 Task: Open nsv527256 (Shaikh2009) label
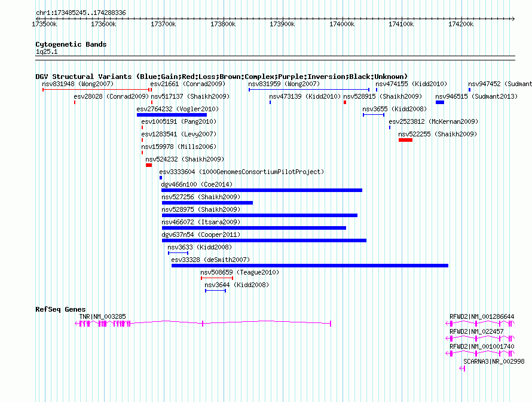(x=200, y=197)
